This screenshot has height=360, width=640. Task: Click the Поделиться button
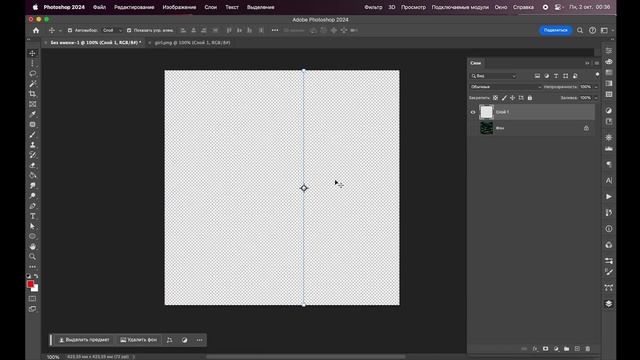[x=556, y=30]
